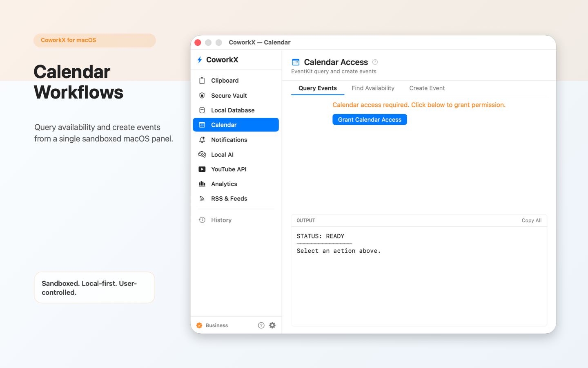Open YouTube API from the sidebar
The height and width of the screenshot is (368, 588).
236,169
